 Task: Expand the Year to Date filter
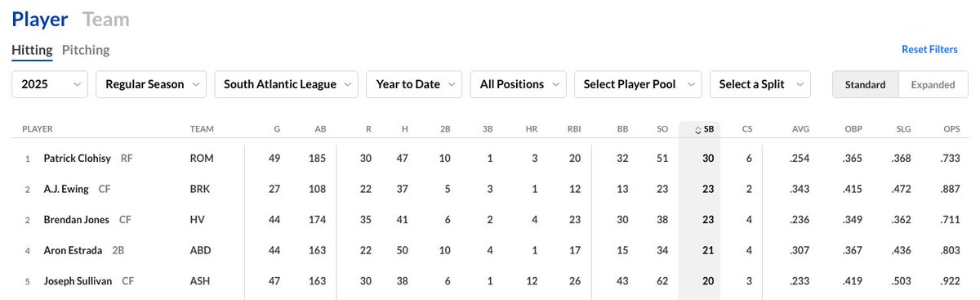414,84
